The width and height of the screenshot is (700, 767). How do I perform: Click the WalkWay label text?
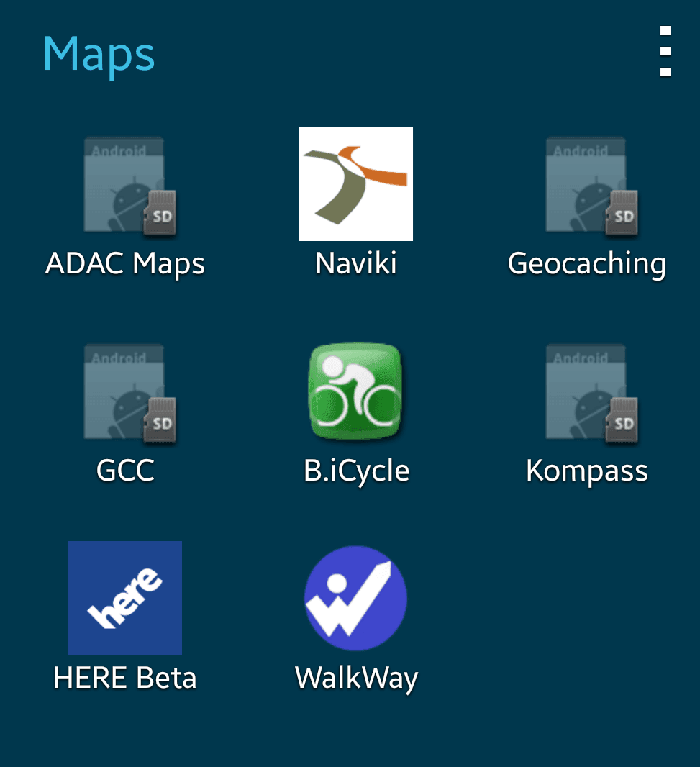pos(356,679)
